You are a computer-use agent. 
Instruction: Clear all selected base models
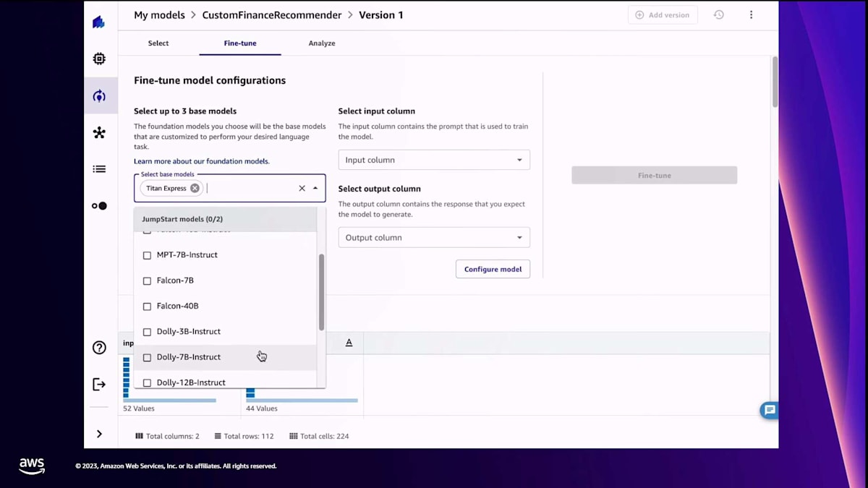tap(302, 188)
